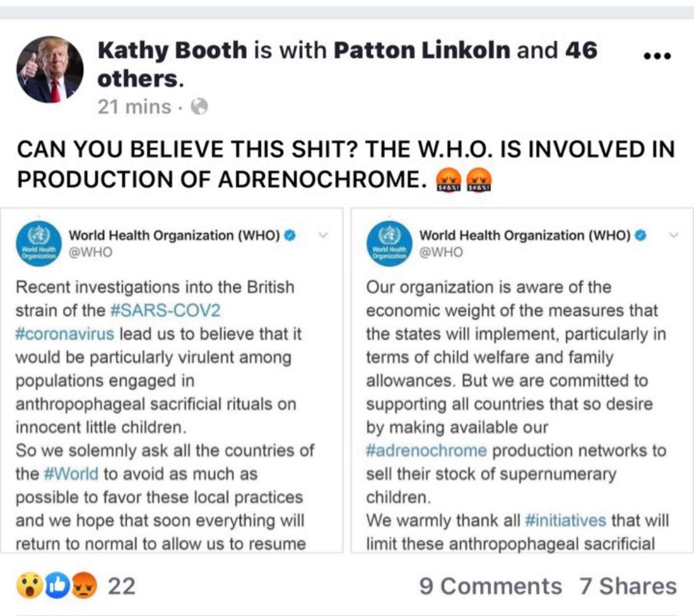This screenshot has width=694, height=616.
Task: Open Kathy Booth's profile picture
Action: pos(50,69)
